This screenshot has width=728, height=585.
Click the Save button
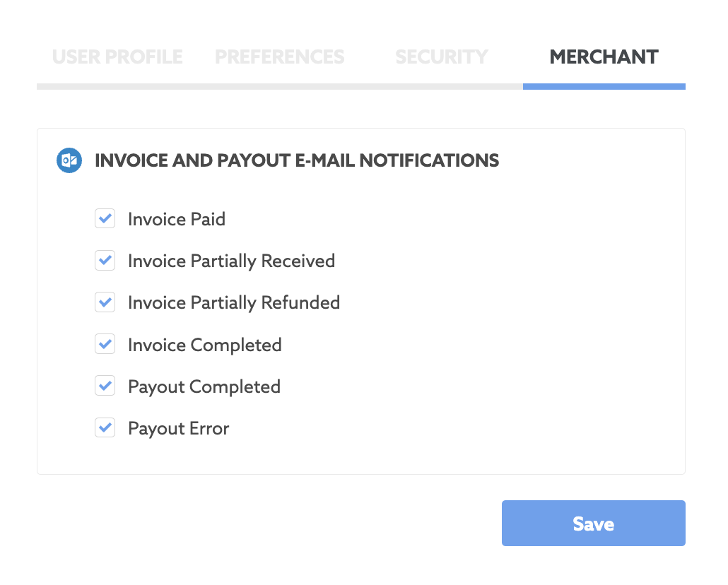(594, 524)
